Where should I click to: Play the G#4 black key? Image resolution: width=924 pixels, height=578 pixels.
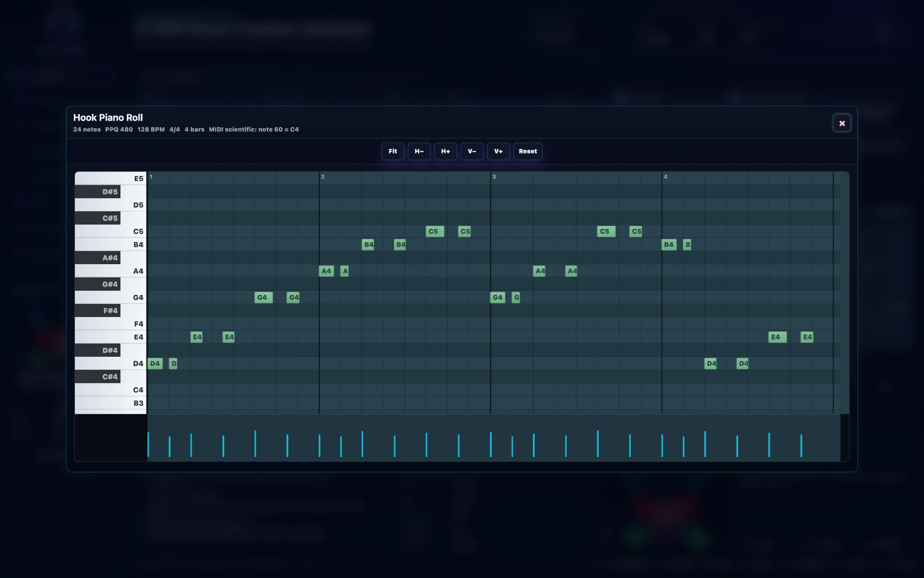(x=97, y=284)
